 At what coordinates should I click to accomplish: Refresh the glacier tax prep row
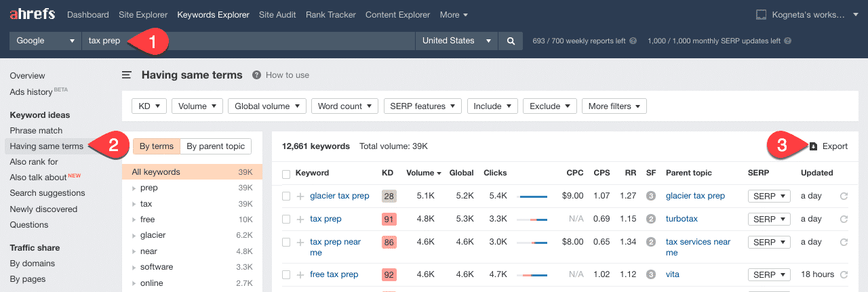pyautogui.click(x=844, y=196)
